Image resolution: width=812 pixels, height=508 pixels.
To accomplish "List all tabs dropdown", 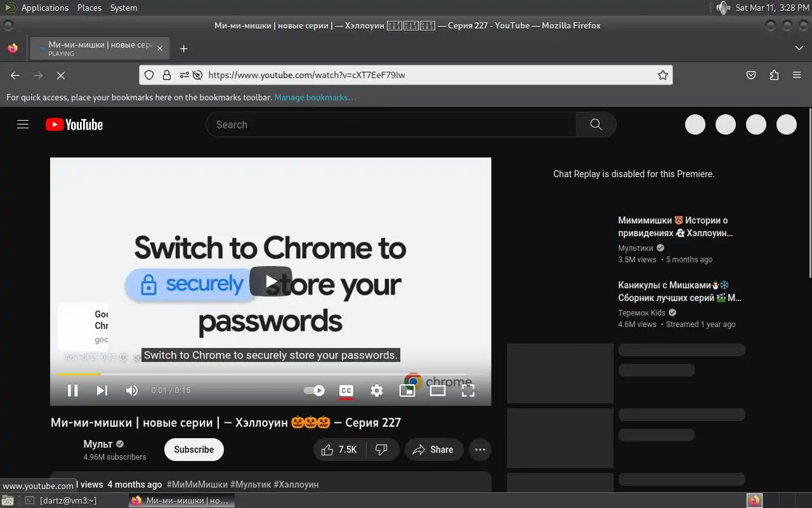I will 799,48.
